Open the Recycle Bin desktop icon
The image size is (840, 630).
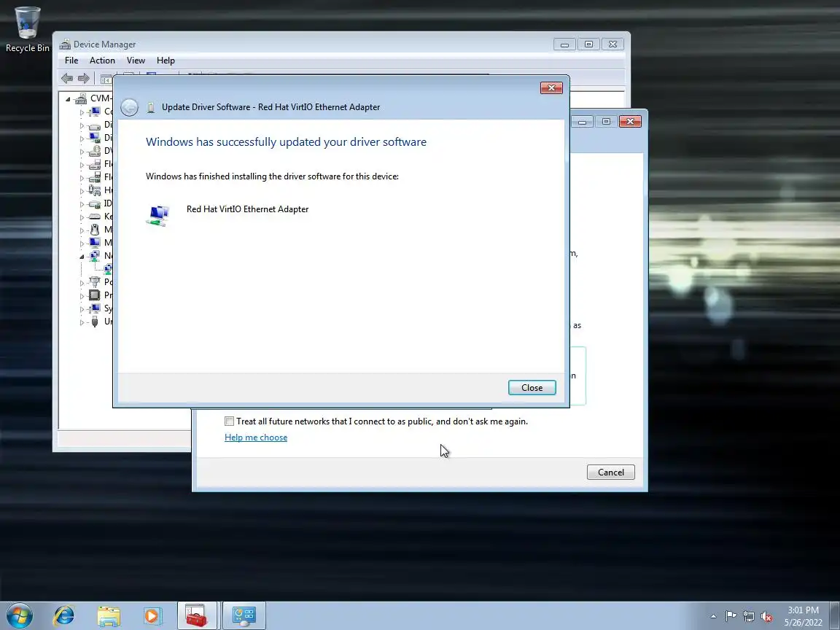coord(27,29)
